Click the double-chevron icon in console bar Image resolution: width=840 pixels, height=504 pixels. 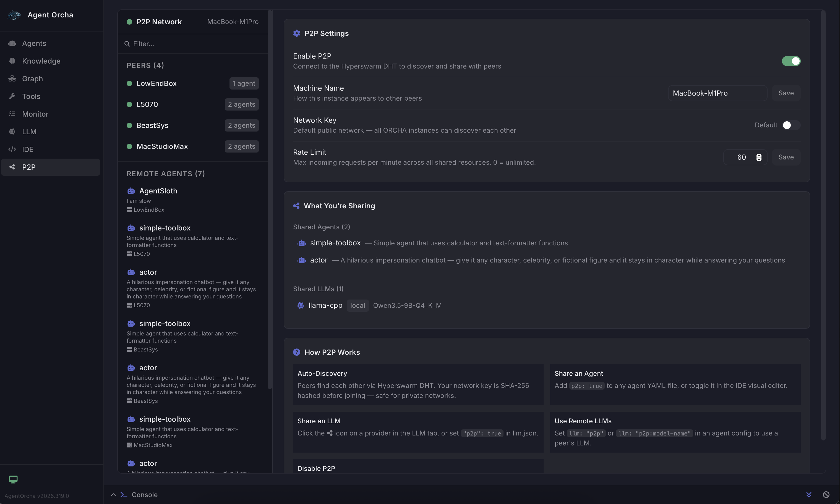(x=809, y=495)
